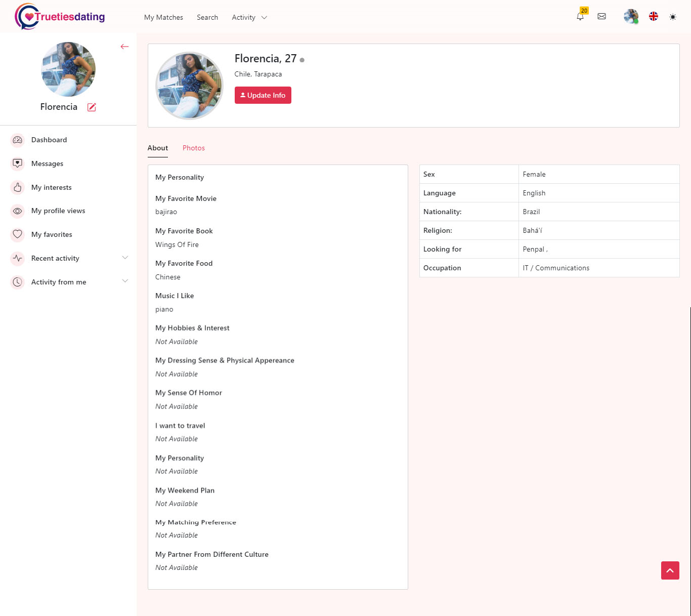This screenshot has width=691, height=616.
Task: Toggle the light/dark theme sun icon
Action: click(x=672, y=17)
